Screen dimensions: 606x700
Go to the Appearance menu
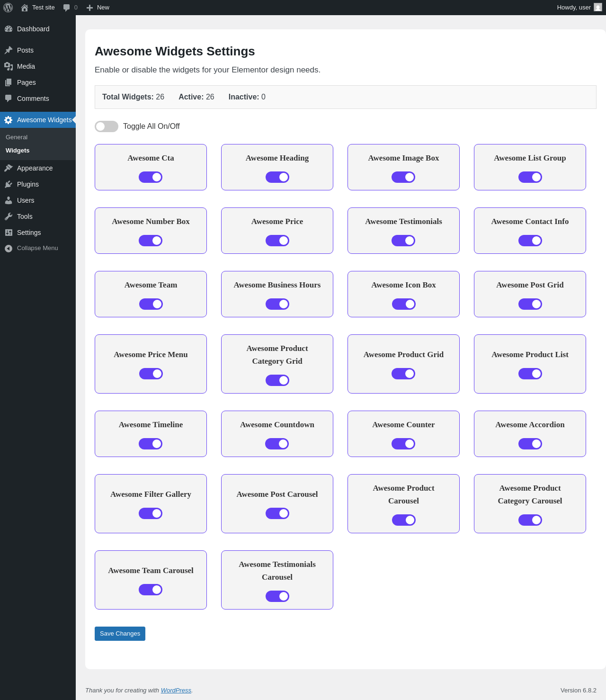pos(38,168)
